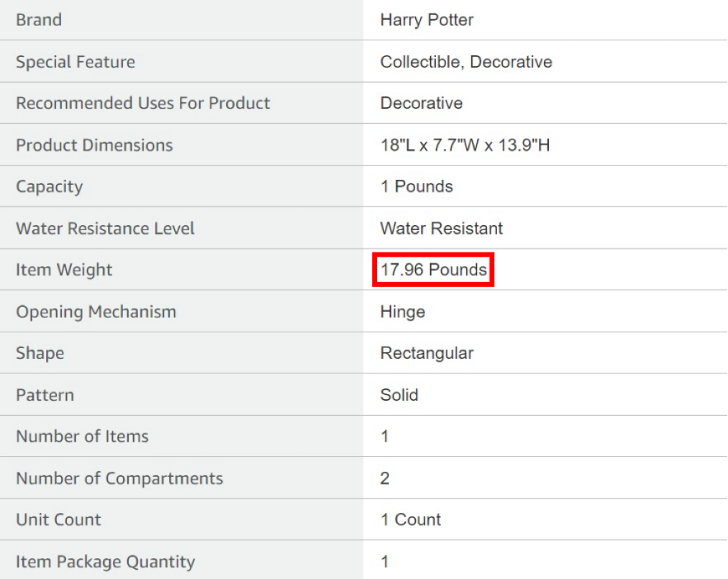
Task: Select the 18"L x 7.7"W x 13.9"H value
Action: click(x=466, y=145)
